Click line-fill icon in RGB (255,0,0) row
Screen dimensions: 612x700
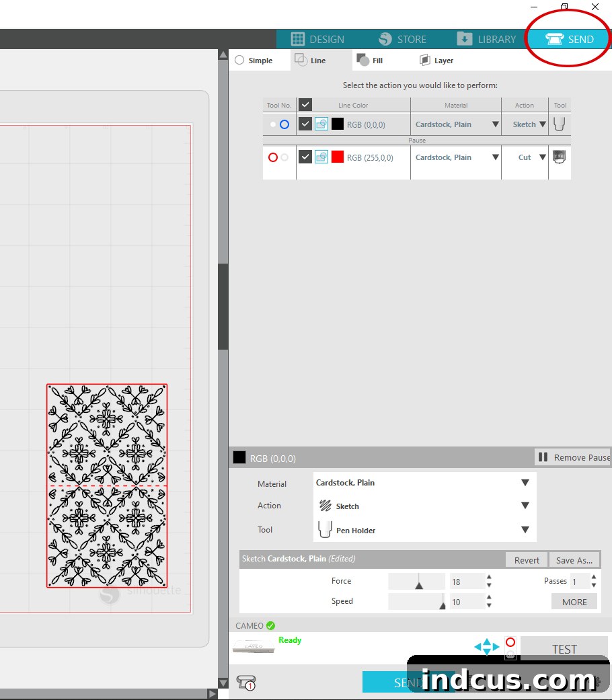click(x=321, y=157)
